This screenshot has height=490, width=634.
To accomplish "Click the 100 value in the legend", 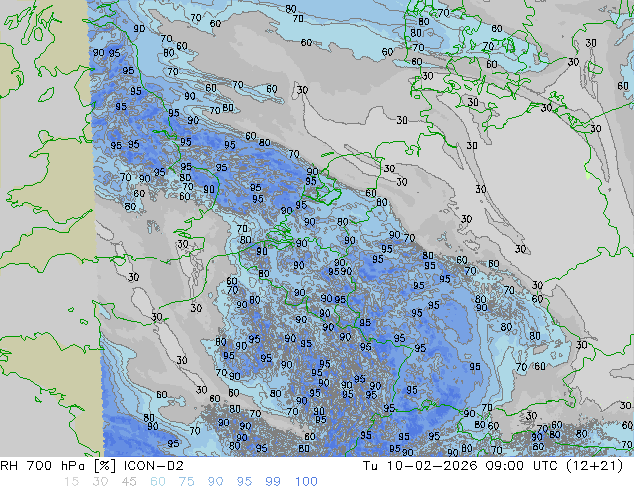I will pyautogui.click(x=306, y=482).
